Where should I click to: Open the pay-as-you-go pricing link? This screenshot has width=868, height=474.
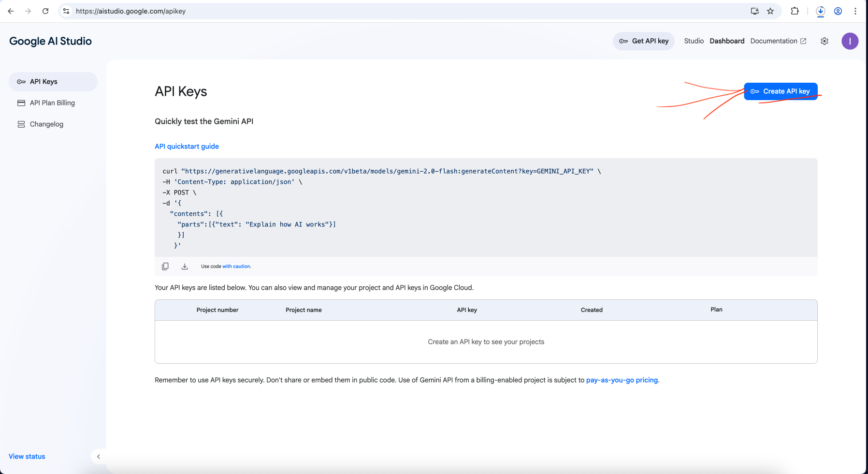click(x=622, y=380)
